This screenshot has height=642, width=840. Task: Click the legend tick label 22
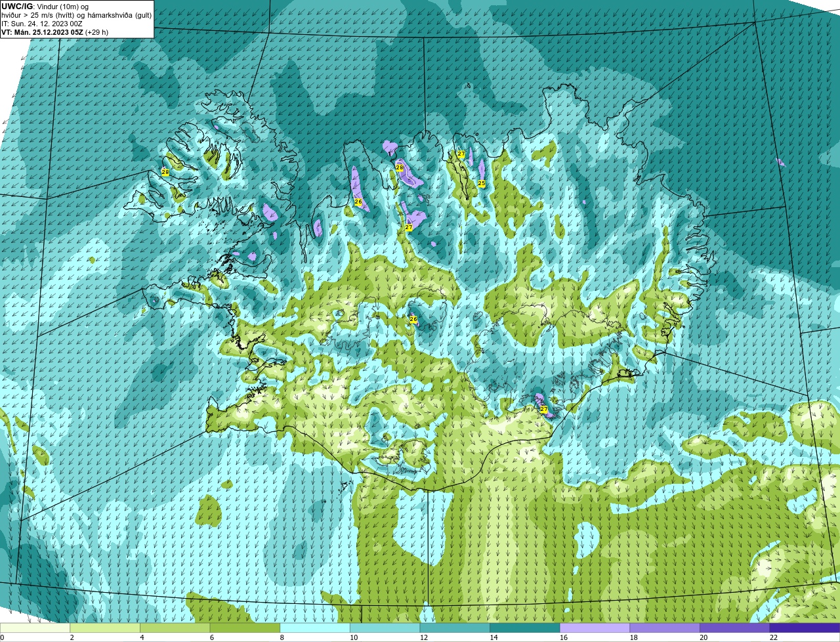pos(773,637)
